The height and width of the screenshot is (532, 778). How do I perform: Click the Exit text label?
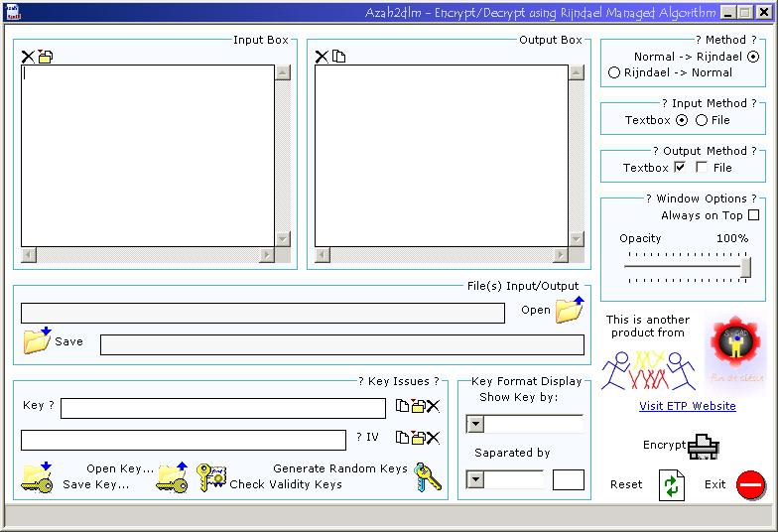coord(714,484)
